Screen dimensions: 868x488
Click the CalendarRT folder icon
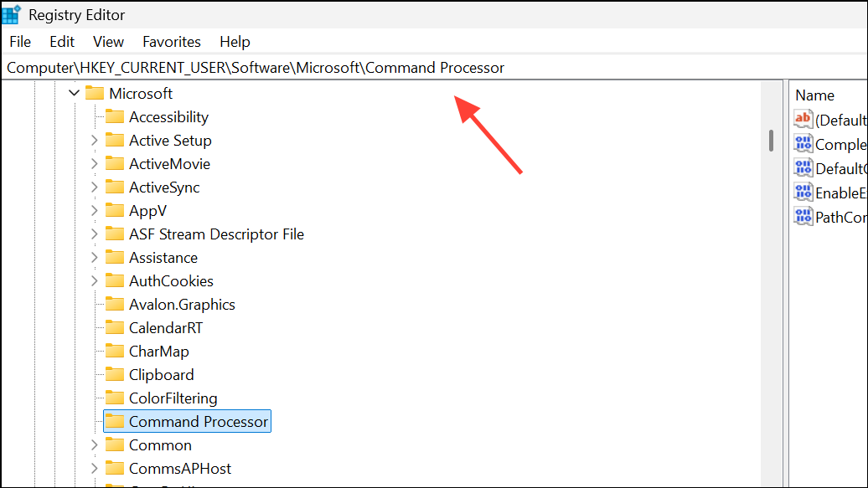click(x=115, y=327)
